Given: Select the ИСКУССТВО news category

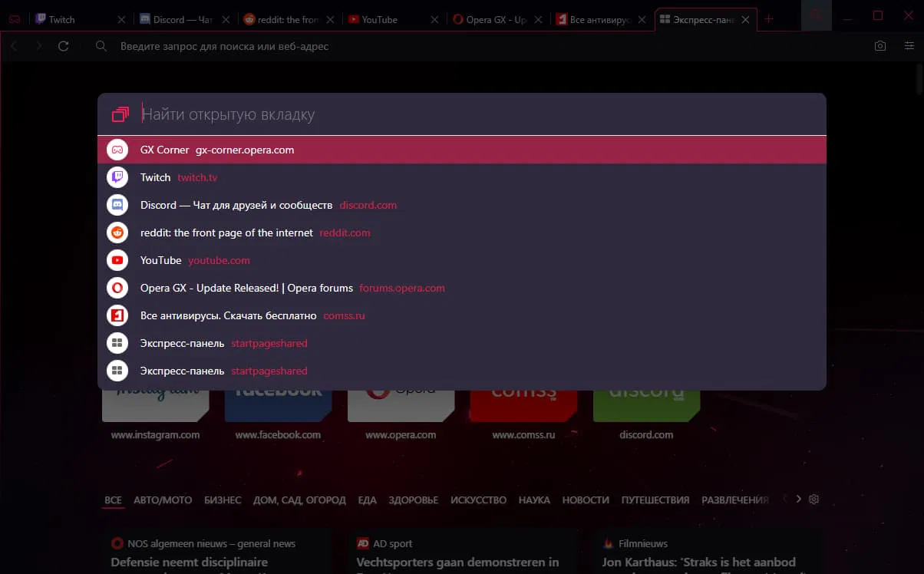Looking at the screenshot, I should (479, 500).
